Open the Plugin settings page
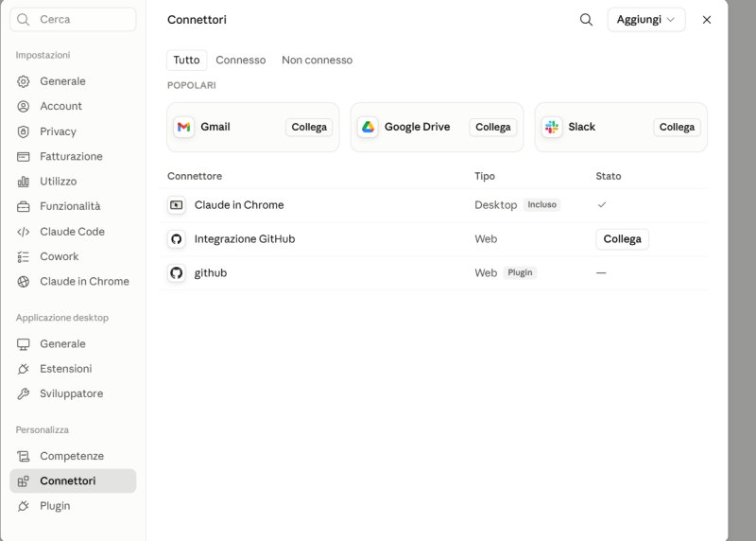The image size is (756, 541). (x=73, y=506)
